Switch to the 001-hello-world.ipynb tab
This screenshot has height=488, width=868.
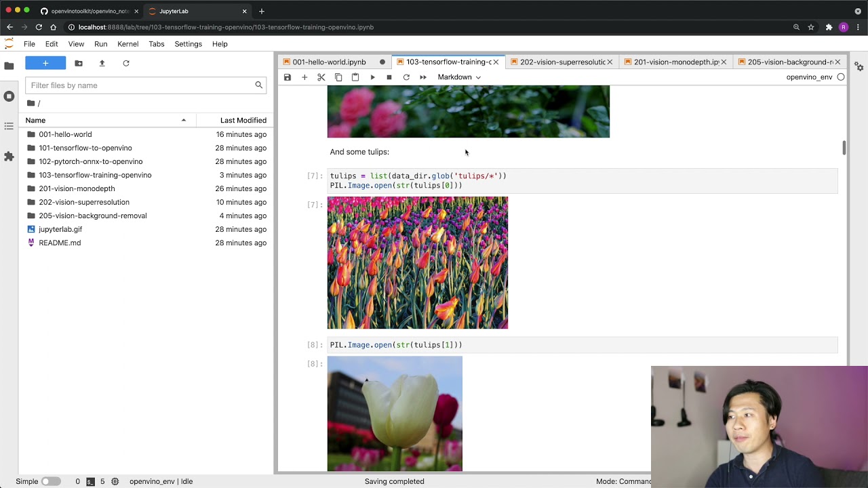coord(329,62)
